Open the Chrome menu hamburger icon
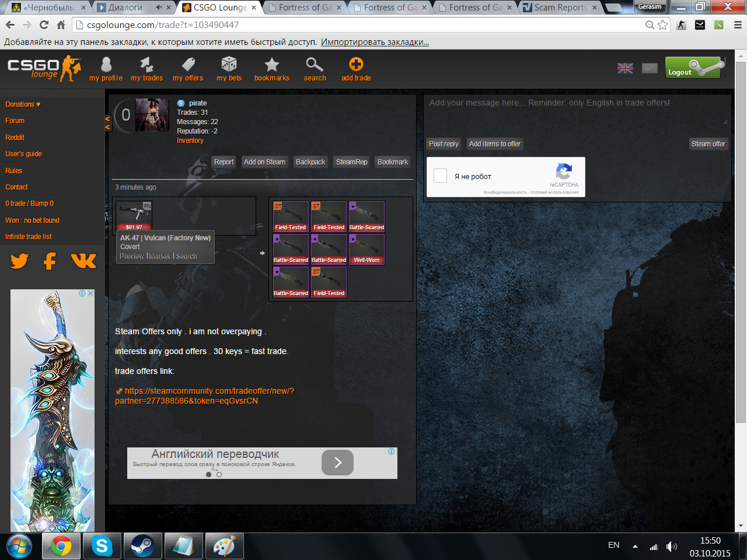The image size is (747, 560). pos(738,24)
